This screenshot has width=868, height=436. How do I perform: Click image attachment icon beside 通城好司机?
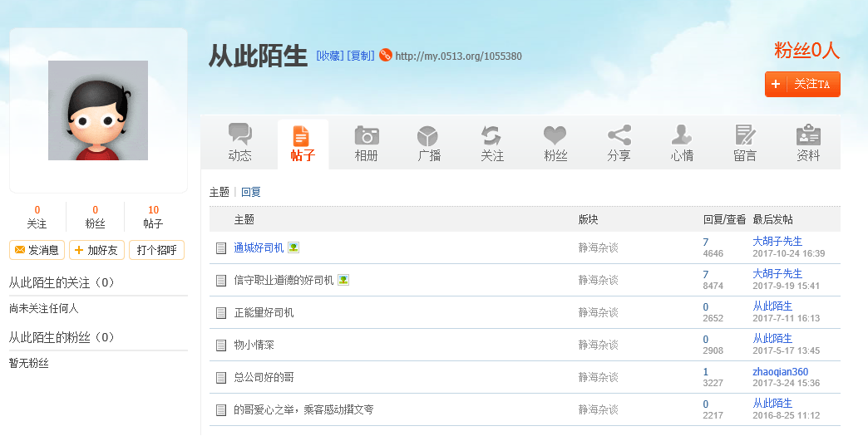[x=293, y=247]
